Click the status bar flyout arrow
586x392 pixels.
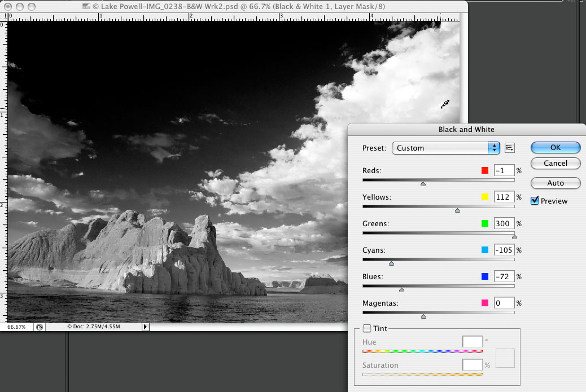pos(146,327)
